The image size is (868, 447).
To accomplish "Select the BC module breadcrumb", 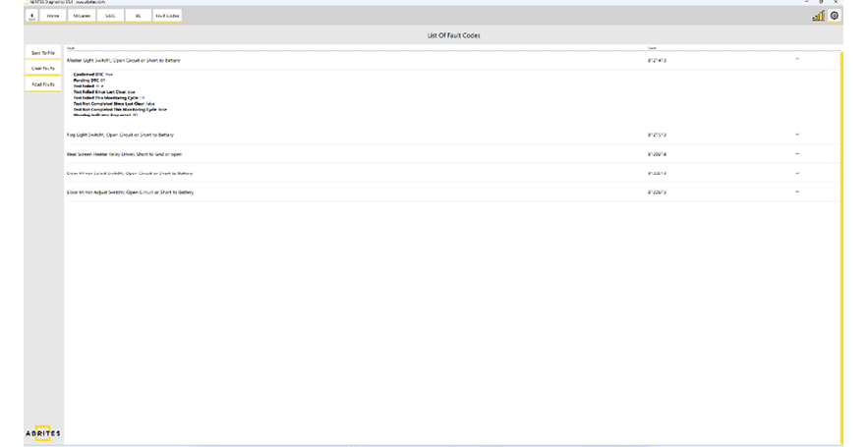I will click(x=138, y=16).
